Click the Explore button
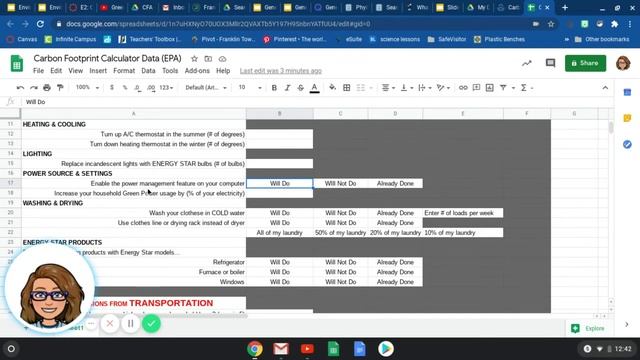This screenshot has width=640, height=360. pyautogui.click(x=588, y=328)
